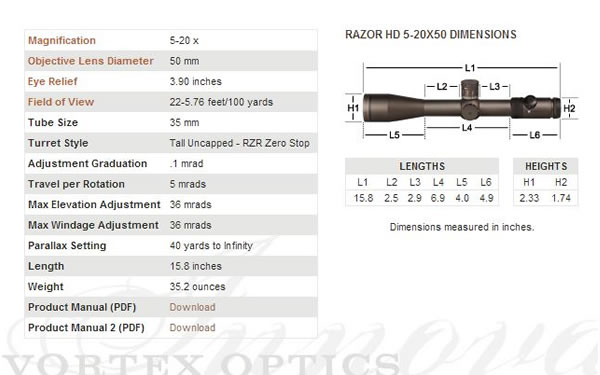
Task: Select the L4 label below the turret
Action: [x=467, y=128]
